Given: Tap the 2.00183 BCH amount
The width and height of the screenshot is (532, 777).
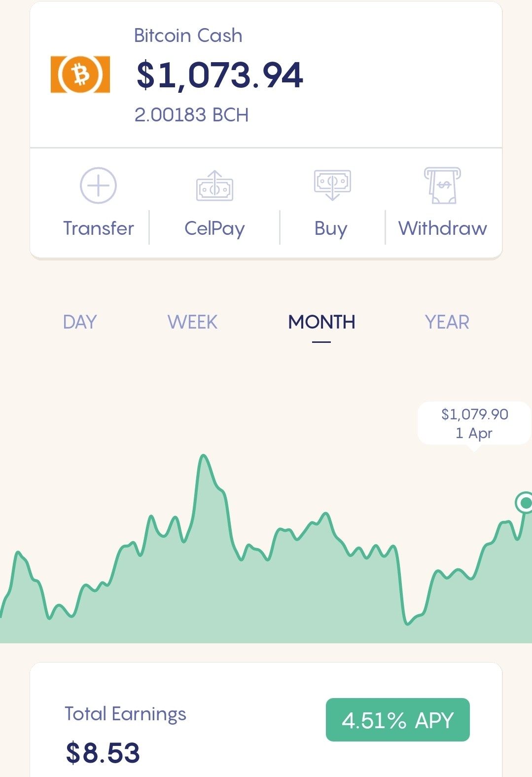Looking at the screenshot, I should pos(191,115).
